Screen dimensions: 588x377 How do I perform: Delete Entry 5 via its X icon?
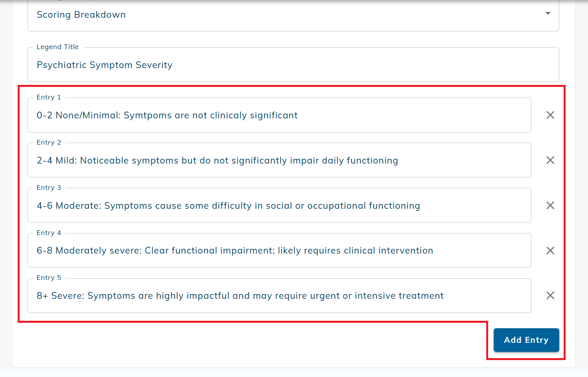[550, 296]
